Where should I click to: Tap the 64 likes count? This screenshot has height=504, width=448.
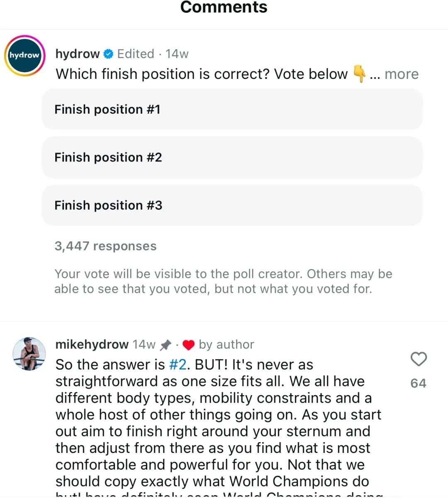(418, 383)
